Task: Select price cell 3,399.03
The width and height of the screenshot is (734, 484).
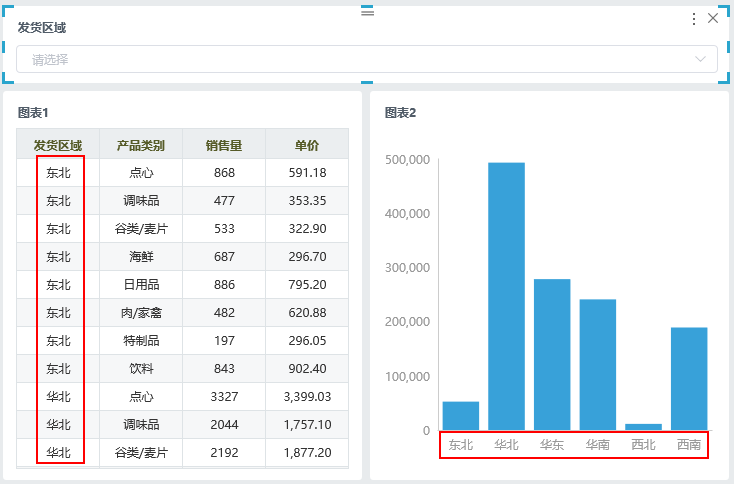Action: (x=307, y=397)
